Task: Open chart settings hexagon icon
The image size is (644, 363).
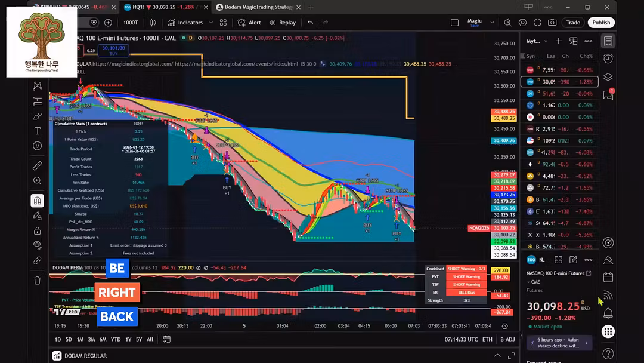Action: point(522,23)
